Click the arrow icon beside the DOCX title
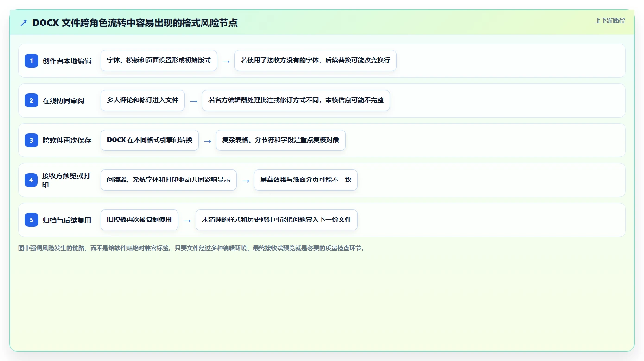The width and height of the screenshot is (644, 361). pos(24,23)
